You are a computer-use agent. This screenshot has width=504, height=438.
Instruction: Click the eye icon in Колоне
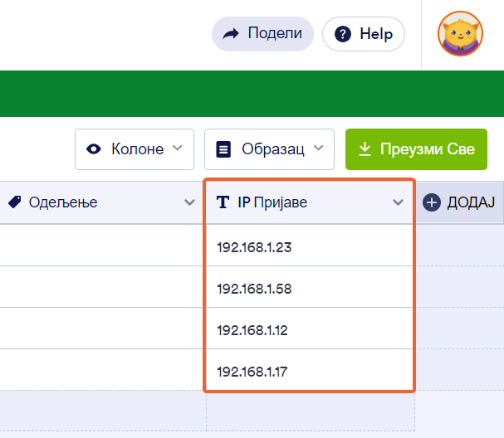tap(94, 149)
